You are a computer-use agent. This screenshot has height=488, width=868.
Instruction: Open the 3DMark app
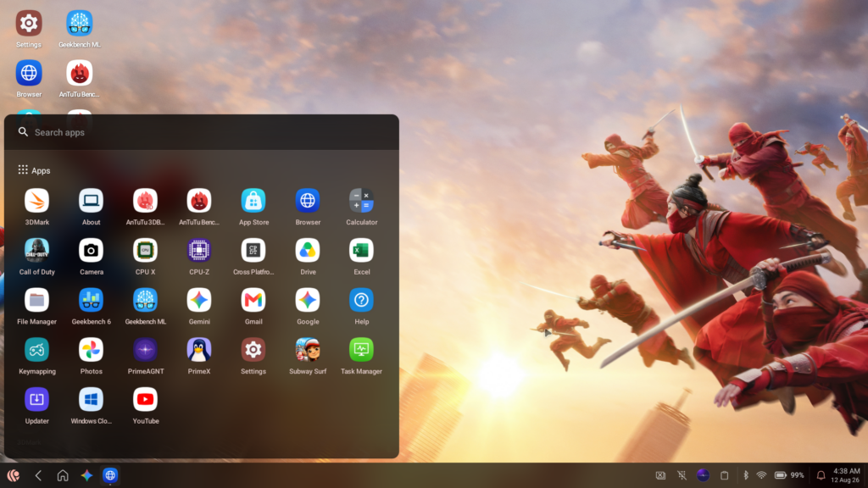[36, 201]
